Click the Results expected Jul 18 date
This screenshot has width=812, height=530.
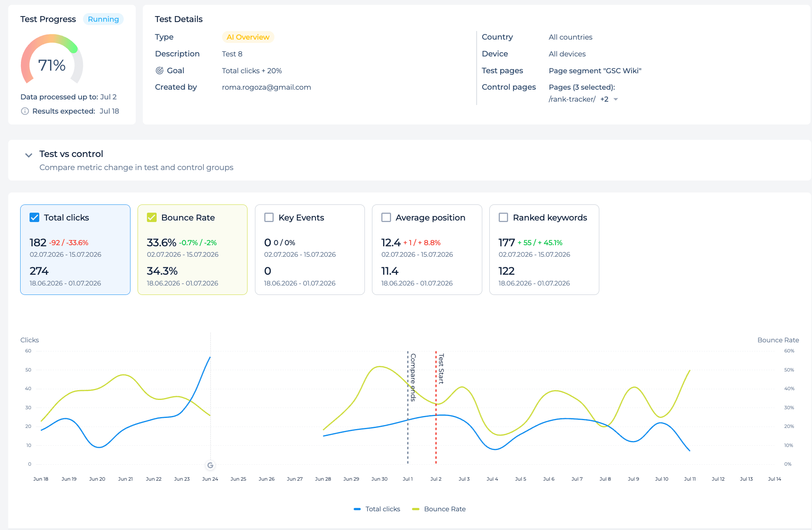click(x=109, y=111)
